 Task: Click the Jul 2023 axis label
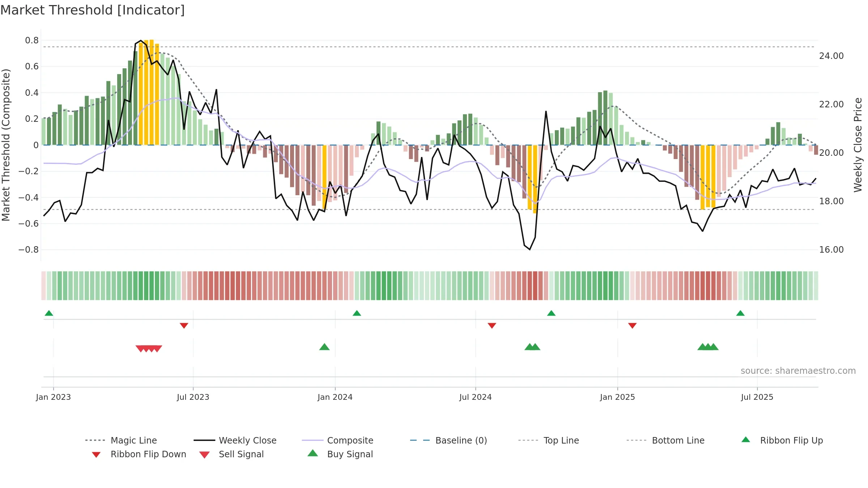click(193, 397)
